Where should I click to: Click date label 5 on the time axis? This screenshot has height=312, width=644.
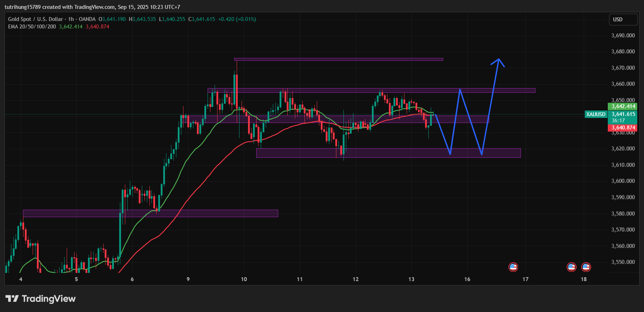[x=76, y=279]
